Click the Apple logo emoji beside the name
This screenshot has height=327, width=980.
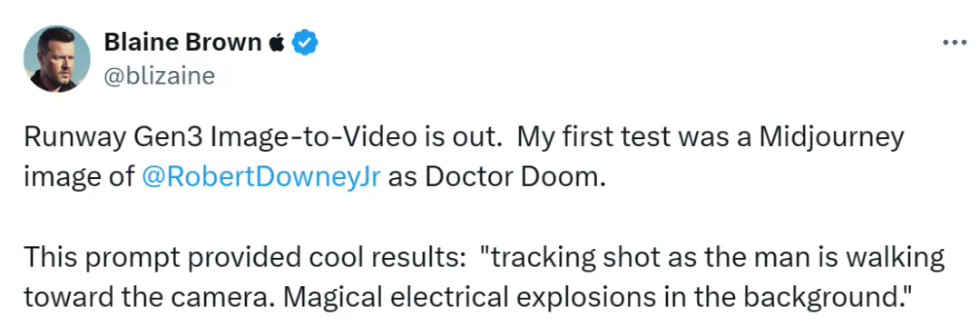pyautogui.click(x=277, y=43)
